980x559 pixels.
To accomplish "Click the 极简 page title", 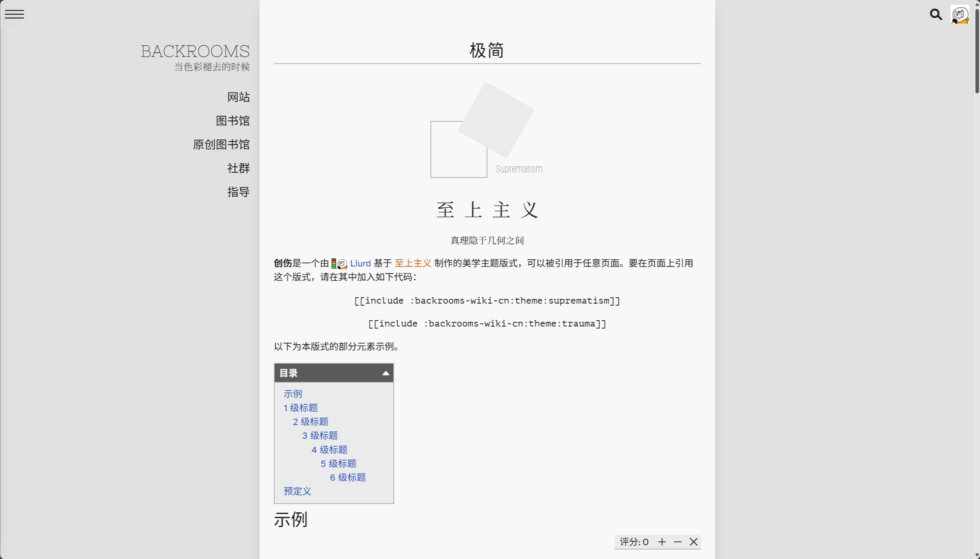I will [487, 51].
